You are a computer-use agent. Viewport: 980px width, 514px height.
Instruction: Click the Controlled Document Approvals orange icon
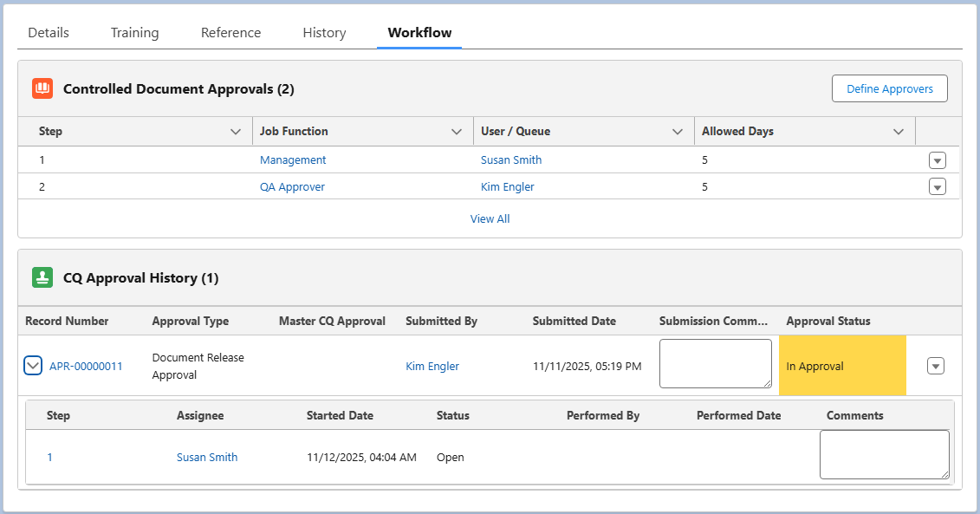42,88
